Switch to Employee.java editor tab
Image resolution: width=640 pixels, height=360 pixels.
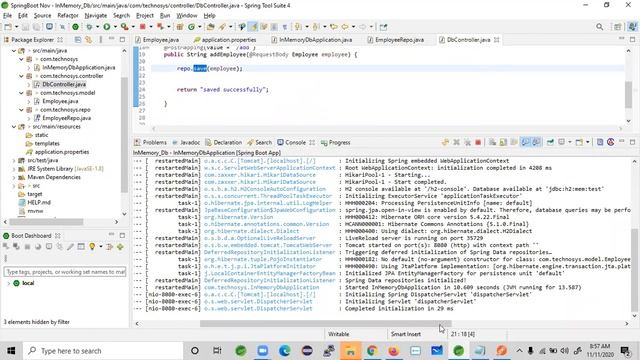coord(158,40)
